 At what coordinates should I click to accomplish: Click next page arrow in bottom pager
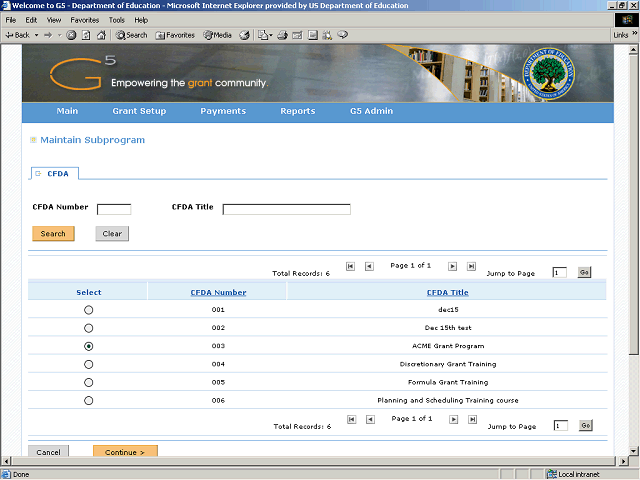click(x=453, y=420)
